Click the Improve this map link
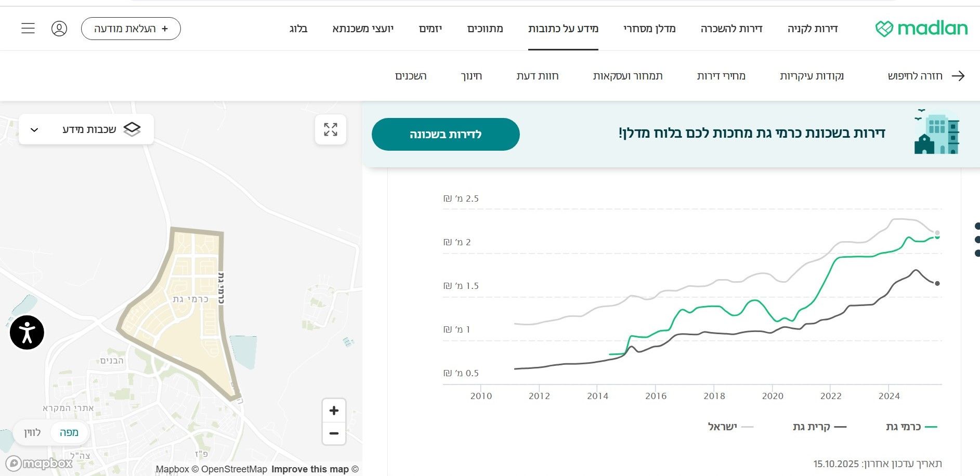 (310, 469)
